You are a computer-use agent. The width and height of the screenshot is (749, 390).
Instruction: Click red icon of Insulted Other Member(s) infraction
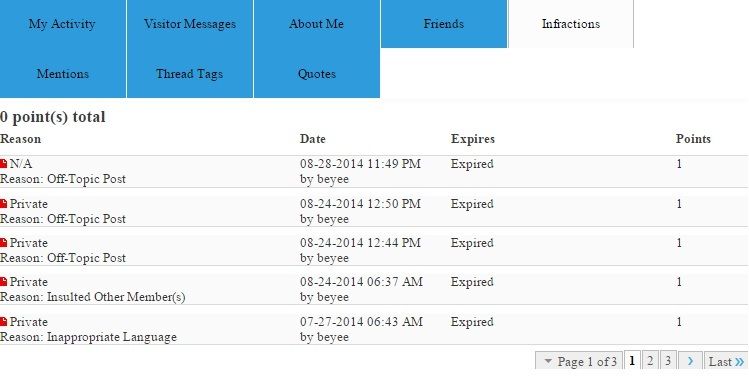(x=3, y=282)
